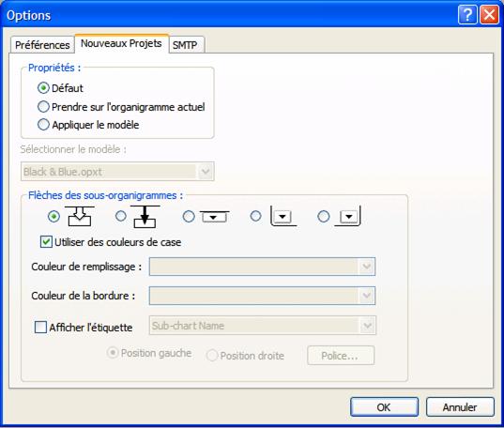
Task: Choose Prendre sur l'organigramme actuel
Action: (x=121, y=106)
